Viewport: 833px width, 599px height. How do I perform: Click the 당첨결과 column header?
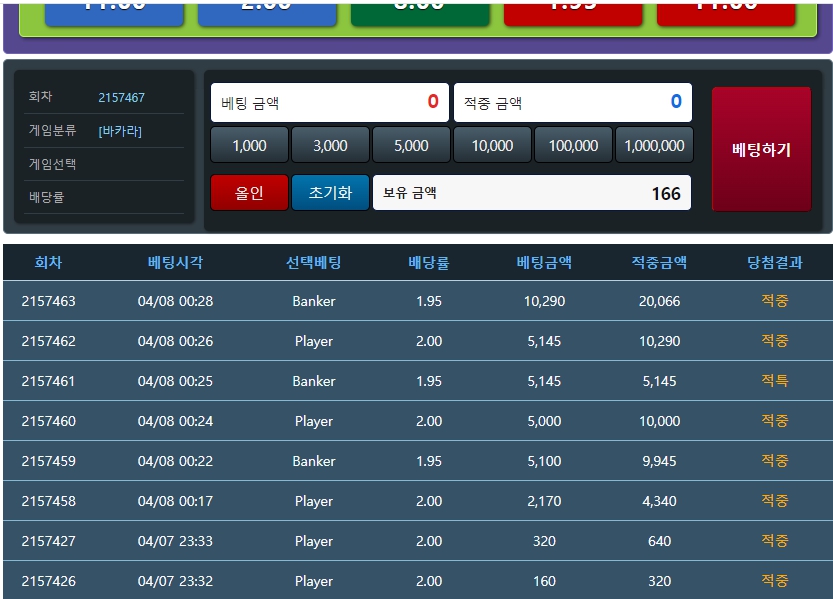click(x=774, y=263)
